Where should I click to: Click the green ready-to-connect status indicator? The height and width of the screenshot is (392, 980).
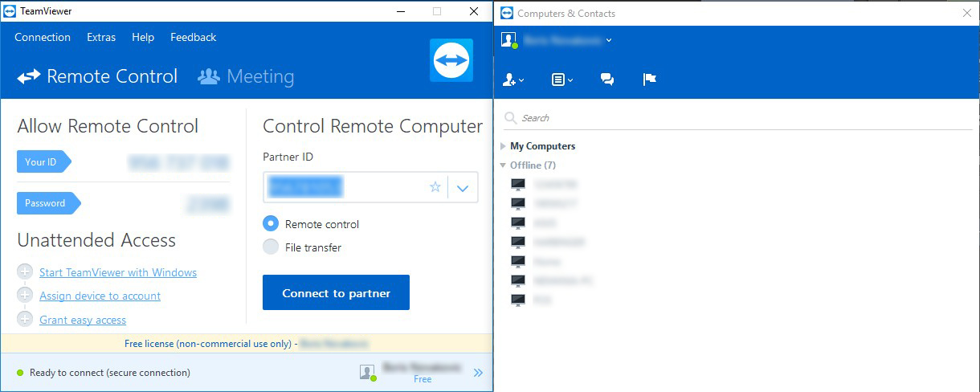pyautogui.click(x=20, y=373)
